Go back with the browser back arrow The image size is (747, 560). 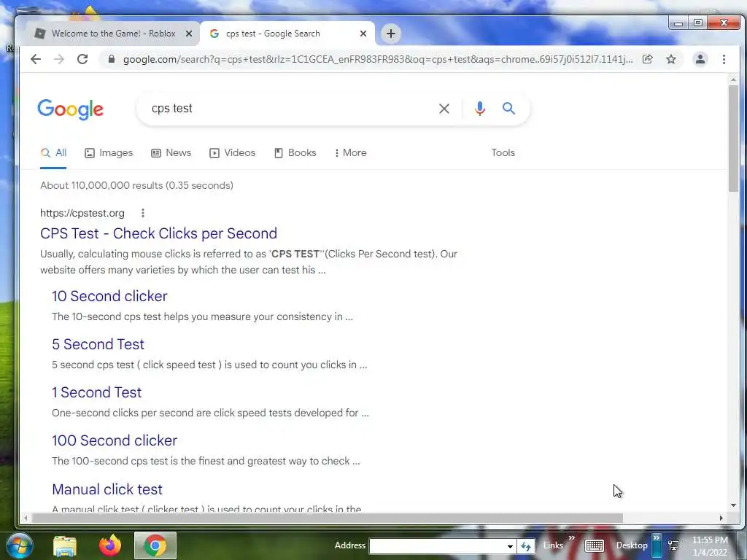tap(36, 59)
